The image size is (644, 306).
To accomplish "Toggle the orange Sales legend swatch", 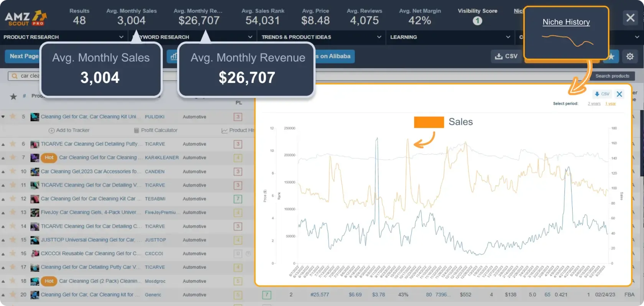I will (429, 122).
